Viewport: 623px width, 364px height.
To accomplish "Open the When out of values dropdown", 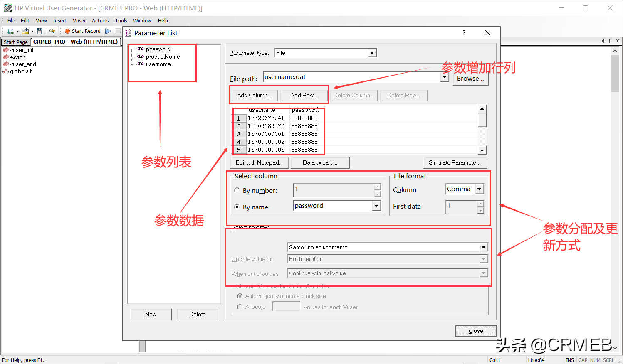I will [483, 273].
